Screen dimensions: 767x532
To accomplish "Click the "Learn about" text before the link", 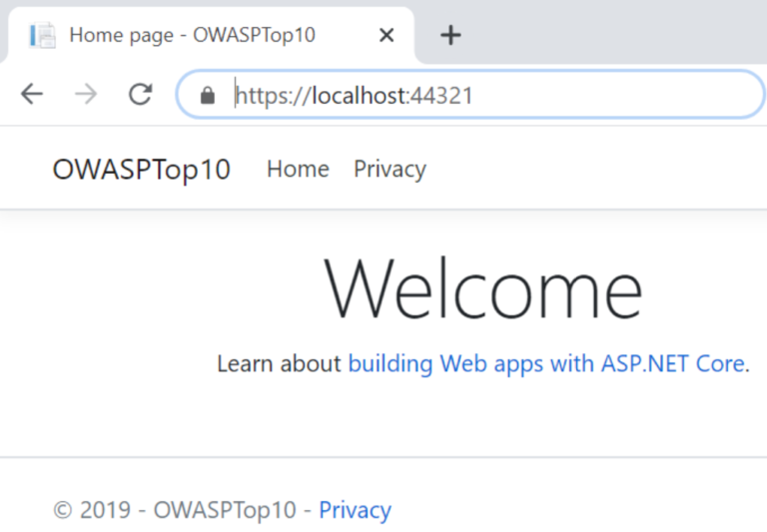I will click(279, 363).
